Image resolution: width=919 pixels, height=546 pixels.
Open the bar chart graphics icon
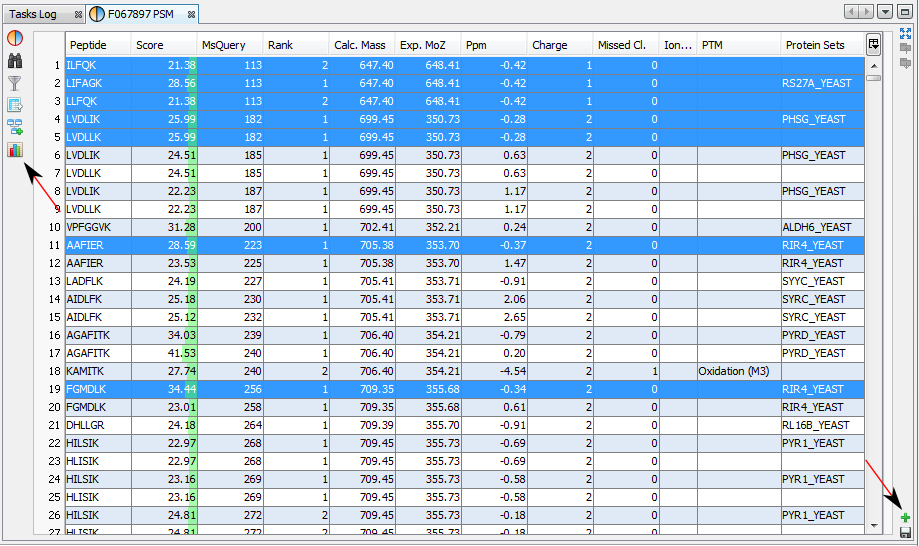coord(15,150)
